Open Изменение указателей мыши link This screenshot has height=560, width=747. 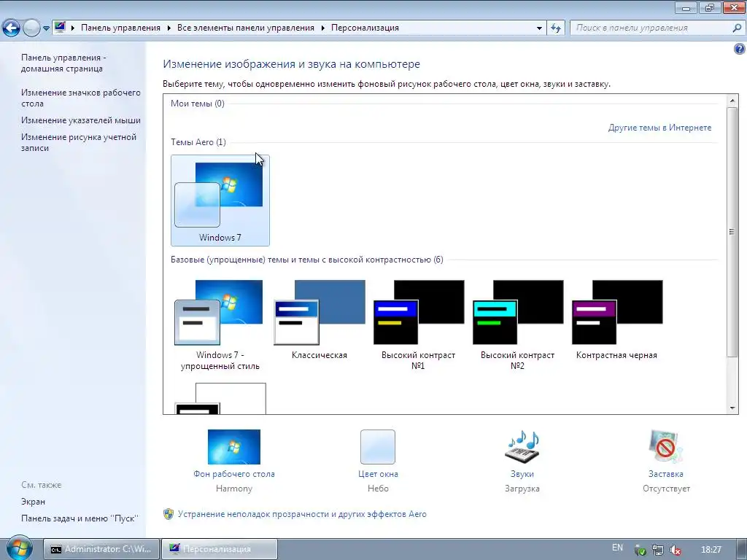(80, 120)
